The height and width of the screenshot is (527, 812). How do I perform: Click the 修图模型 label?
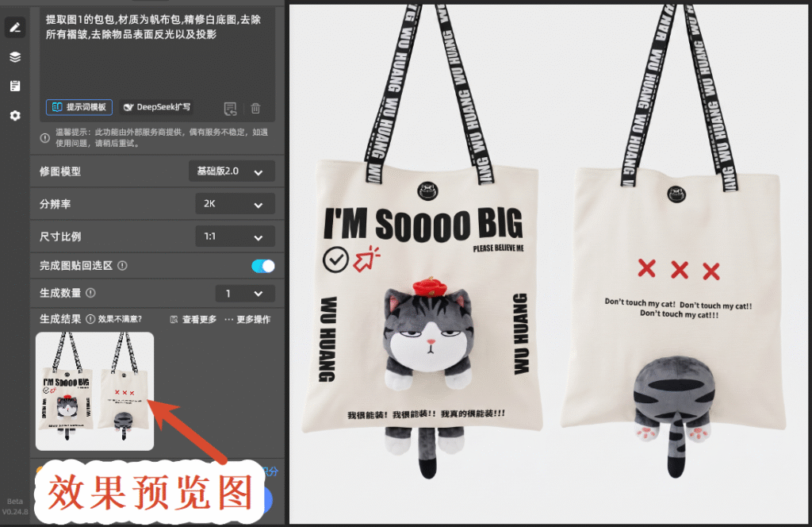click(60, 171)
